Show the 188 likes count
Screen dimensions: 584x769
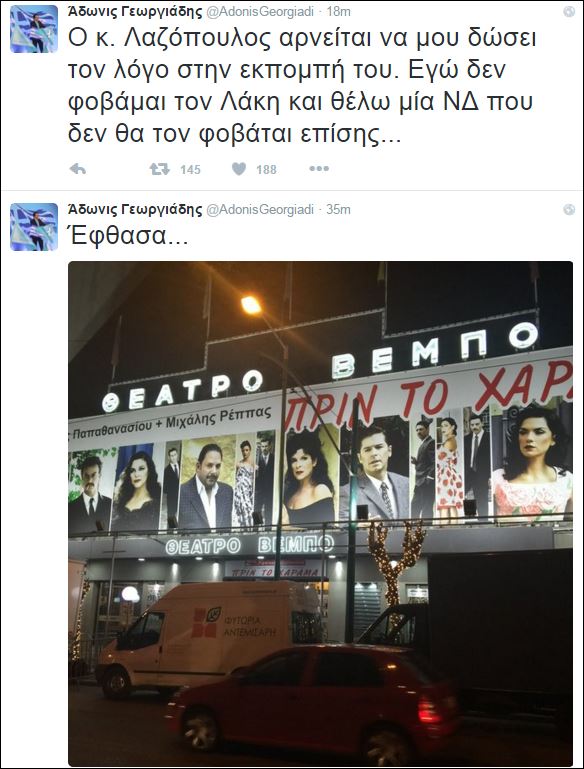pos(266,170)
